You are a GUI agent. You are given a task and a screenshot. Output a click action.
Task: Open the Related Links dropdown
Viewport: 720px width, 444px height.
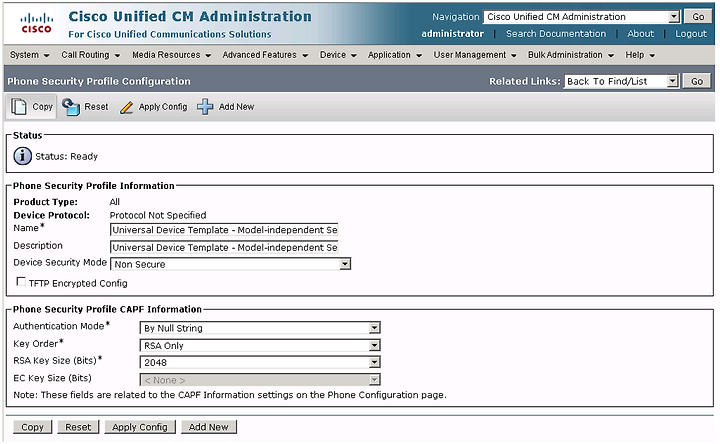pos(621,81)
